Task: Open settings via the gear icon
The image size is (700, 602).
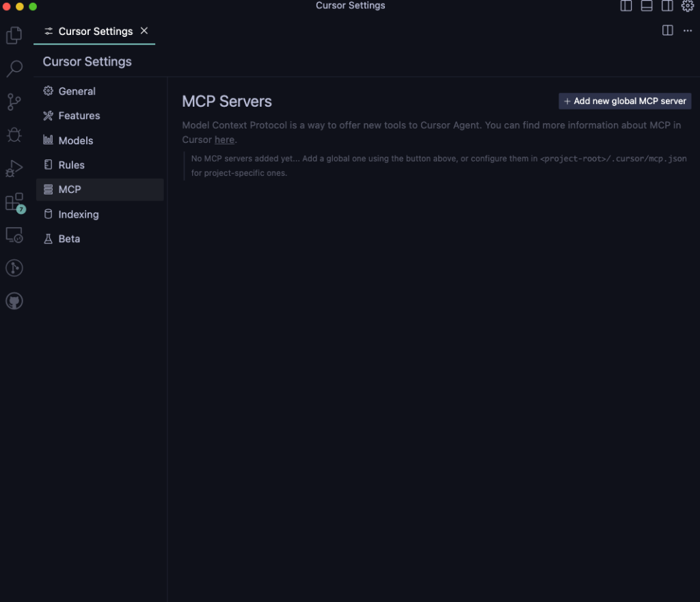Action: click(x=688, y=5)
